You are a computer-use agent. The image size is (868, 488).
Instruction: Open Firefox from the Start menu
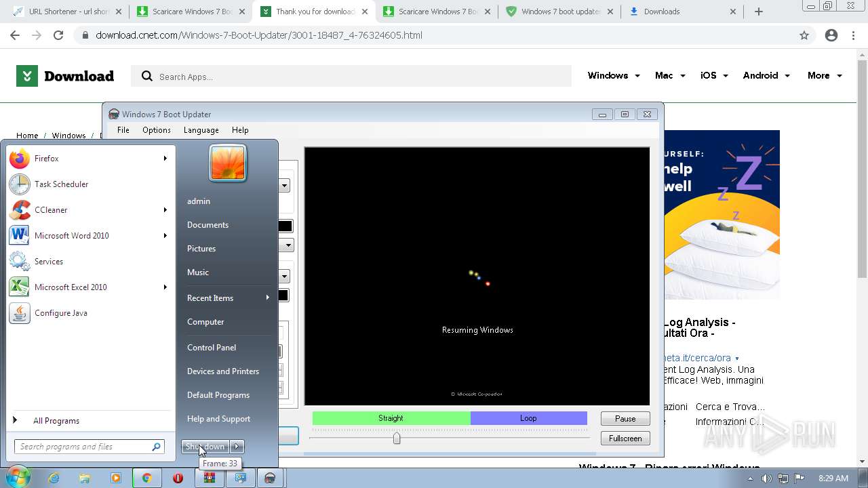point(88,159)
